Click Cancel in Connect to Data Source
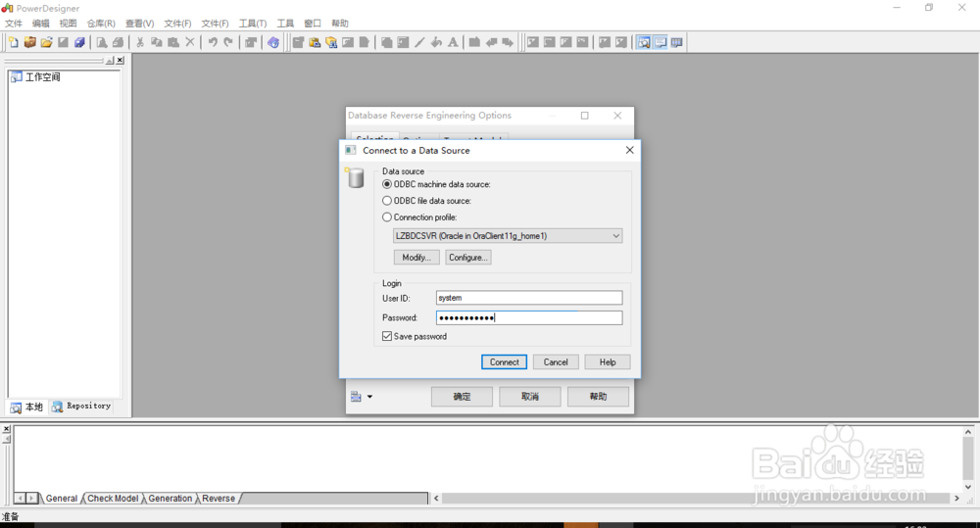 556,361
